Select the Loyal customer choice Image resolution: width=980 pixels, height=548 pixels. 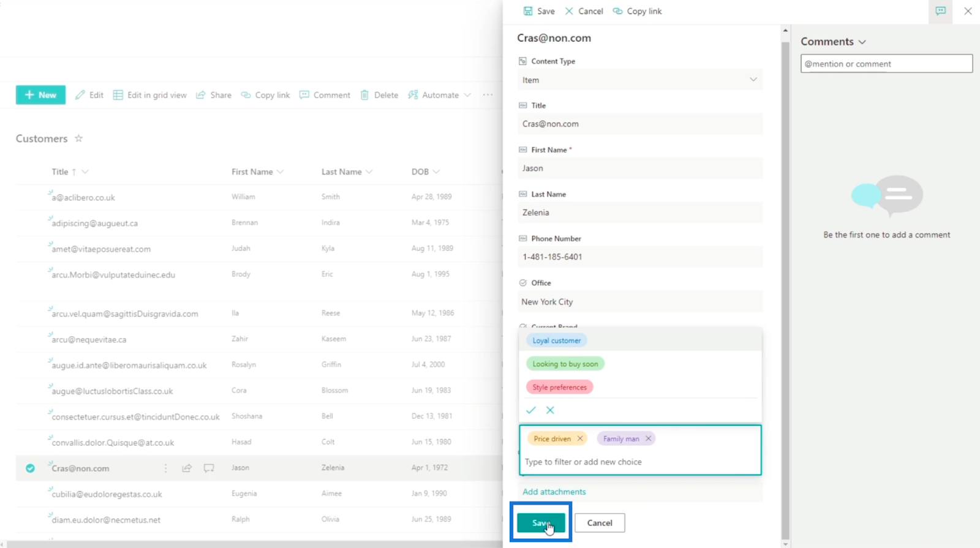tap(556, 340)
